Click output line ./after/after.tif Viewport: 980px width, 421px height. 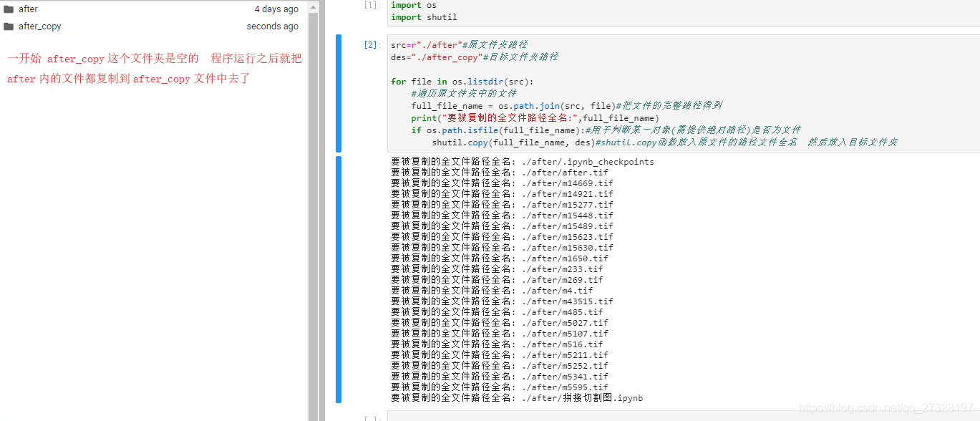(500, 173)
